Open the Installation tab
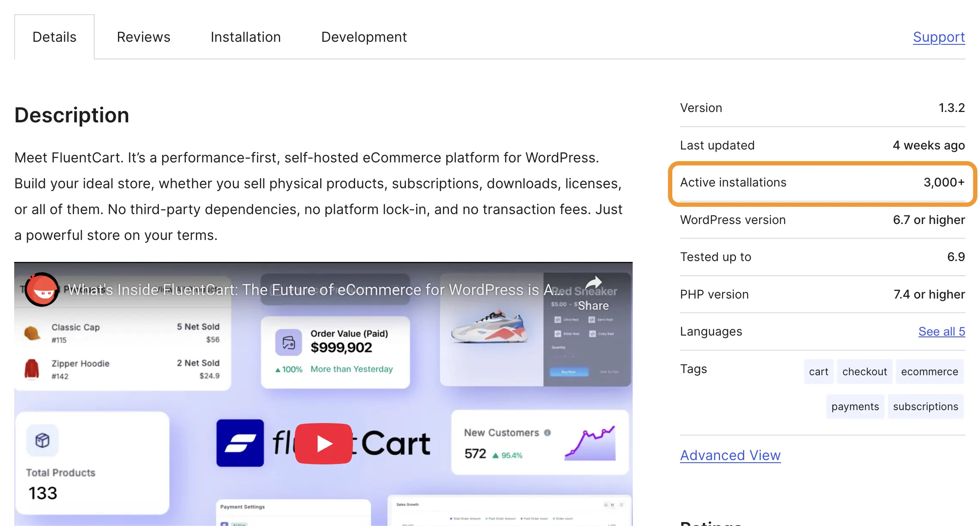The image size is (980, 526). 245,37
